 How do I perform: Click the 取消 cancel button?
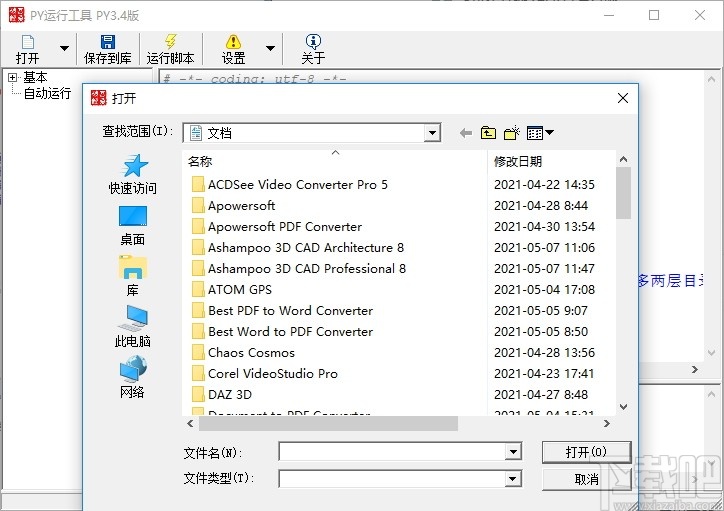tap(586, 480)
